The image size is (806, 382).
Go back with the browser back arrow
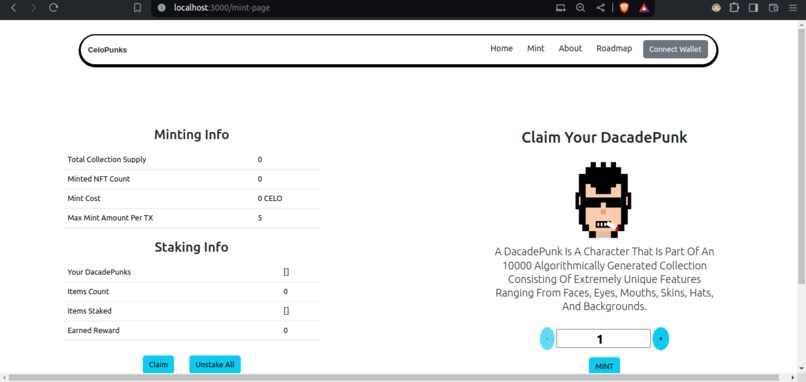pyautogui.click(x=14, y=8)
